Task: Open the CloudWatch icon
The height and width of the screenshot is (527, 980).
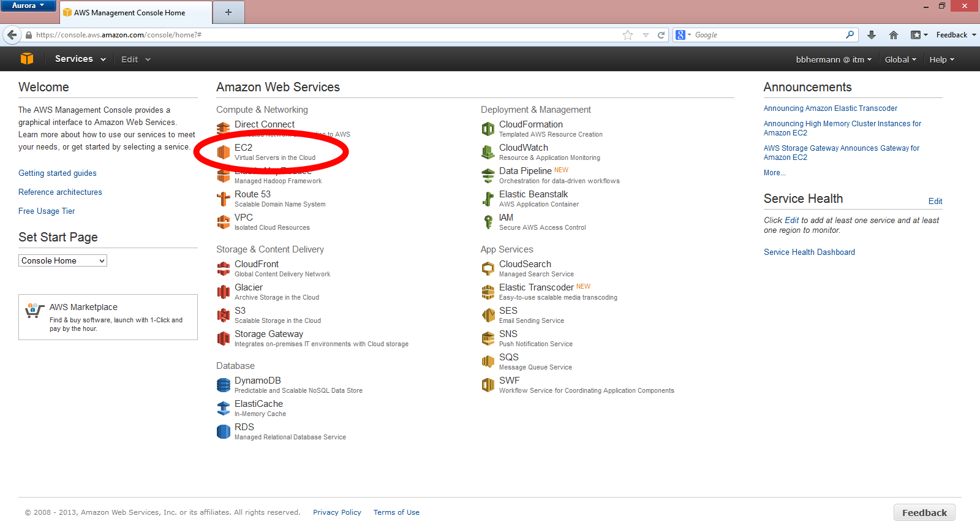Action: coord(488,152)
